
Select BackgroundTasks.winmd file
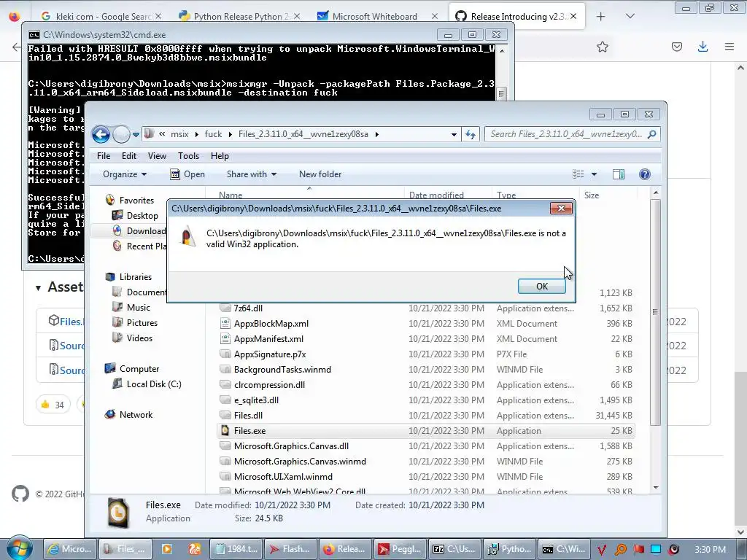[x=282, y=370]
